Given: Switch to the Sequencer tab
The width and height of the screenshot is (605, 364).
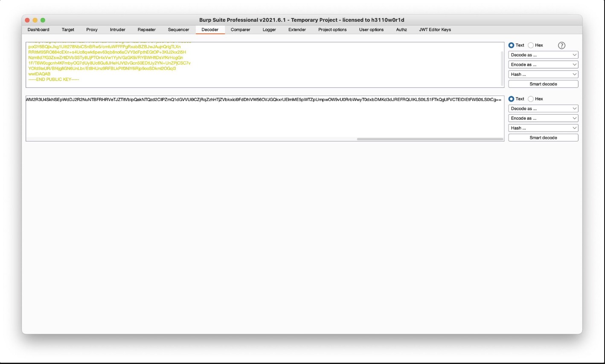Looking at the screenshot, I should point(178,30).
